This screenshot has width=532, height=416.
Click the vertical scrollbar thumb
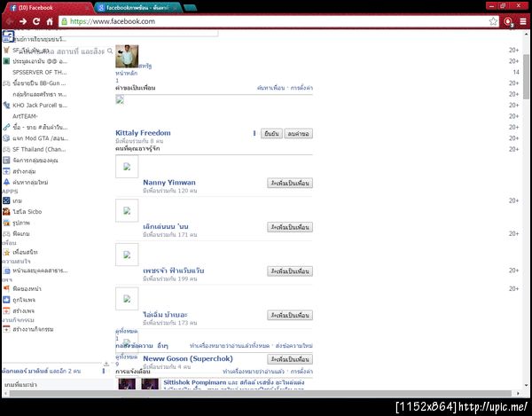coord(526,76)
